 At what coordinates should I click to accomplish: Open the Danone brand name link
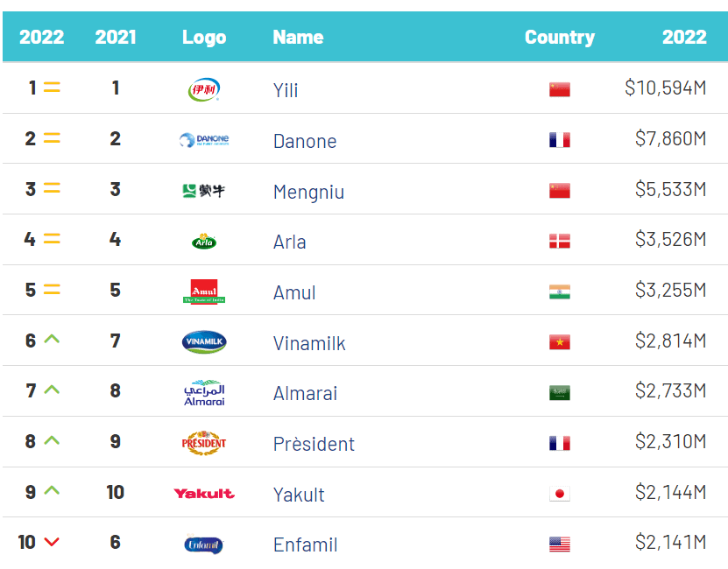pyautogui.click(x=305, y=141)
